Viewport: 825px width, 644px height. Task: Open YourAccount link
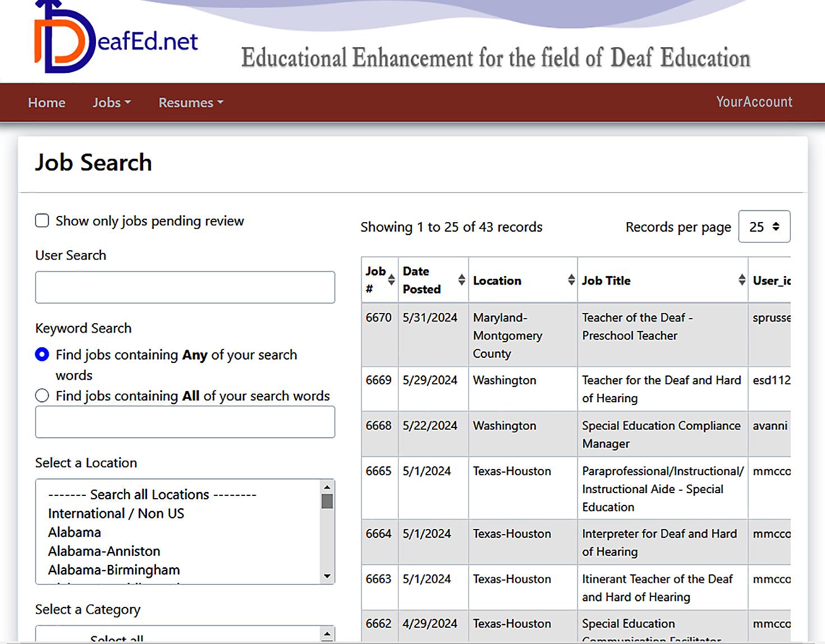754,102
